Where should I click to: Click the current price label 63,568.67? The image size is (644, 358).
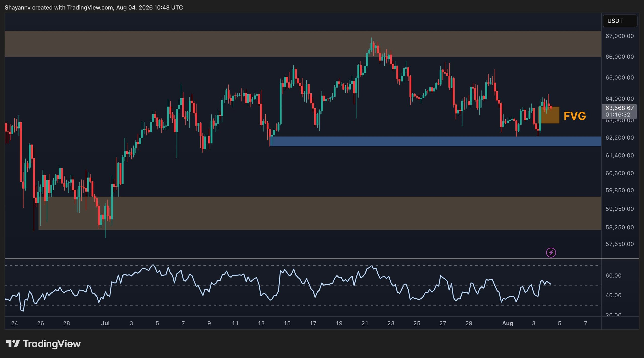coord(619,108)
